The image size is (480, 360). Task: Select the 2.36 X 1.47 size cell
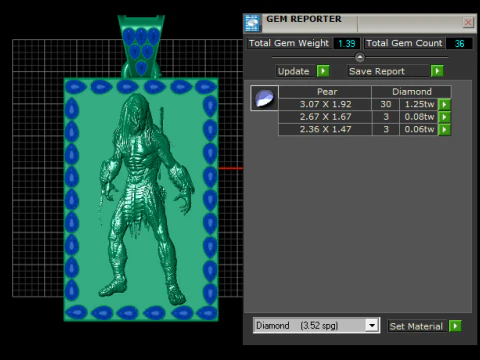[x=325, y=129]
